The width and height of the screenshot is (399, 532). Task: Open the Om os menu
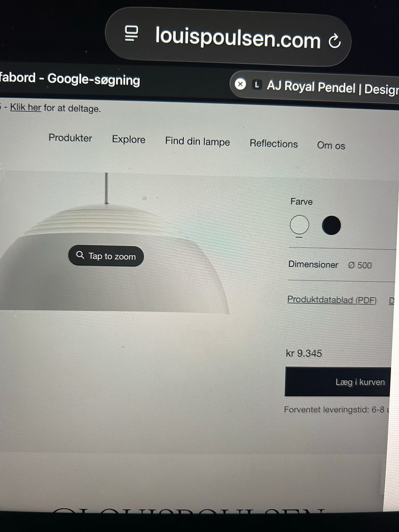click(x=331, y=145)
